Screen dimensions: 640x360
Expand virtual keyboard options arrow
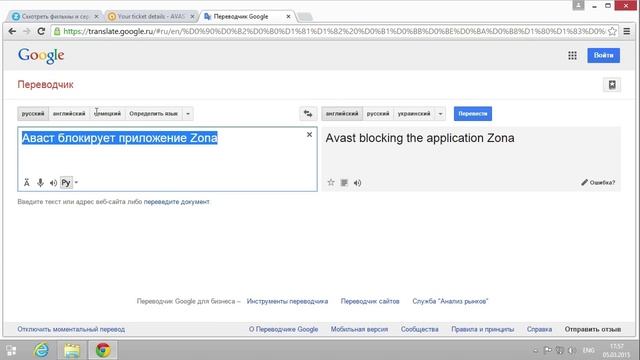(76, 182)
